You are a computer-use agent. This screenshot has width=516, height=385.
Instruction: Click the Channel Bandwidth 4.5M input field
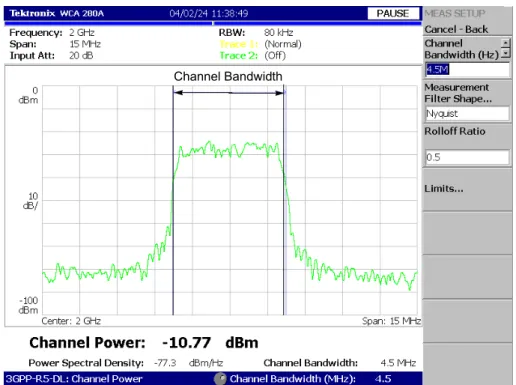[467, 69]
